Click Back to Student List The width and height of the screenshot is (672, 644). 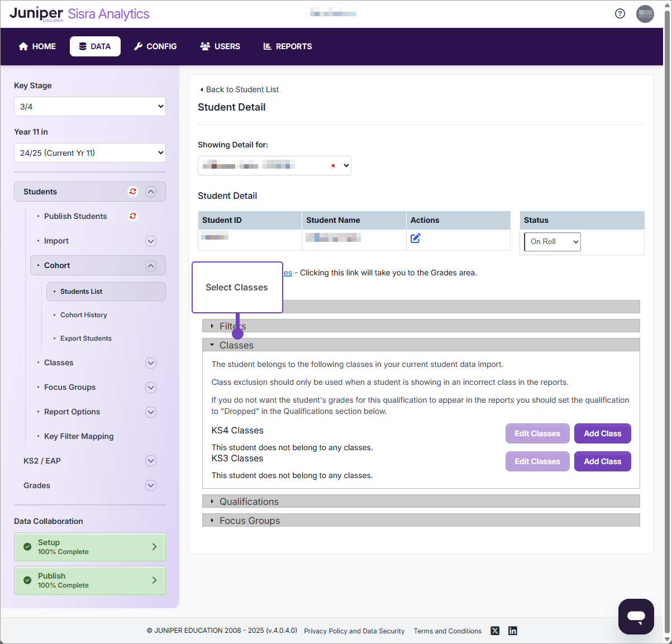tap(239, 89)
